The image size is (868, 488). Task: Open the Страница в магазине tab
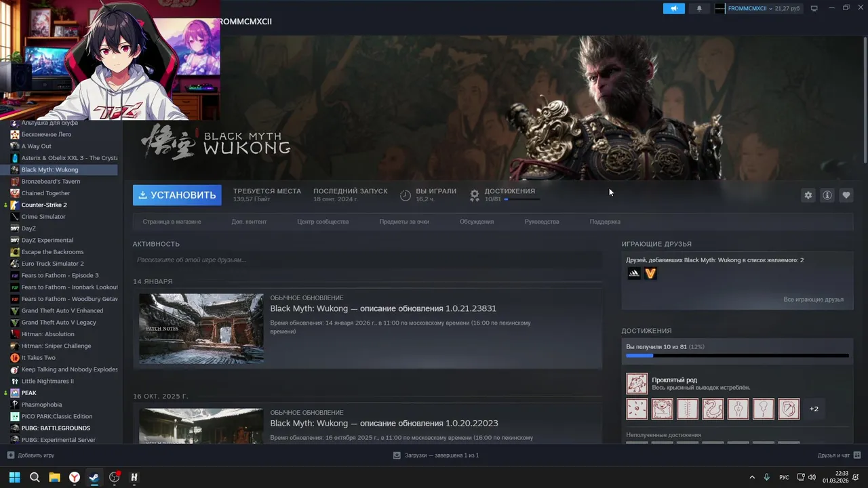click(172, 222)
